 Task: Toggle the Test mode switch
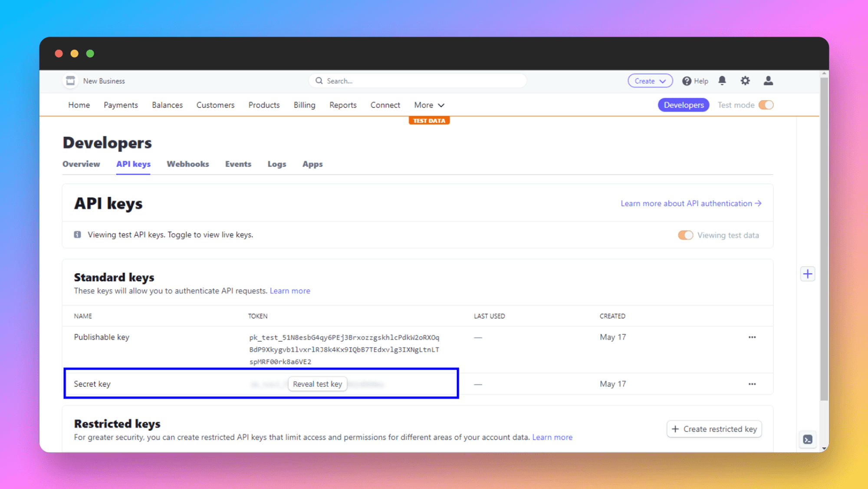point(766,105)
